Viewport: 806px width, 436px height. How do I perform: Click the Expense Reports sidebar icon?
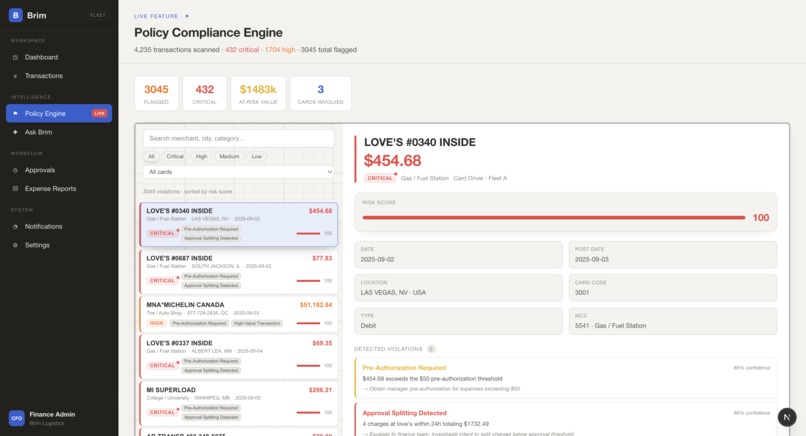click(15, 189)
